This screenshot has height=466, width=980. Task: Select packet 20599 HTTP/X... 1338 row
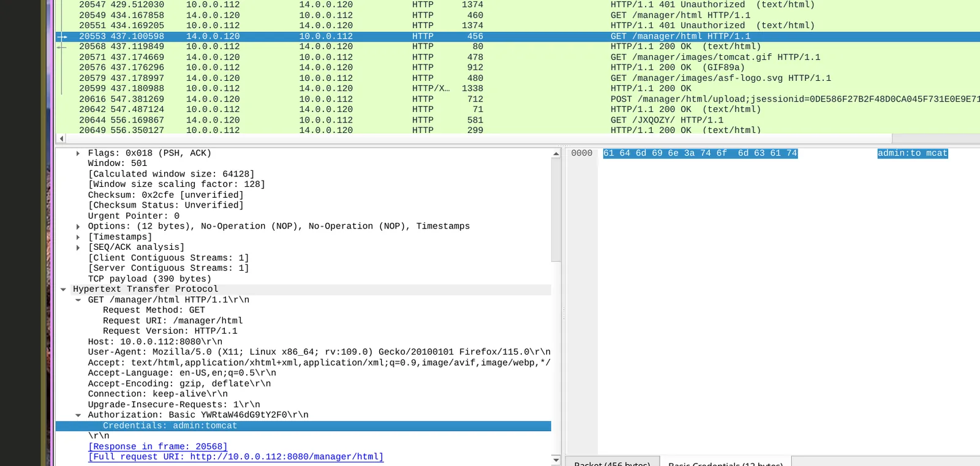pos(518,89)
